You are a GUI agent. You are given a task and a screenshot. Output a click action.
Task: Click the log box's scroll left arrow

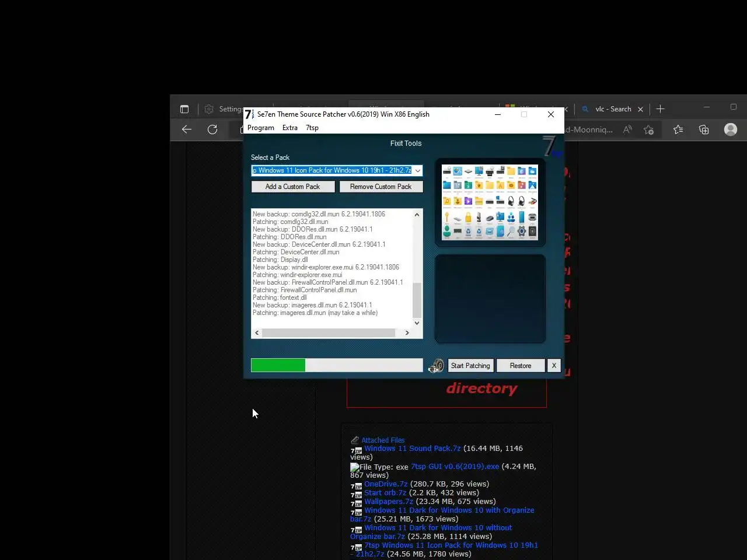pyautogui.click(x=257, y=332)
